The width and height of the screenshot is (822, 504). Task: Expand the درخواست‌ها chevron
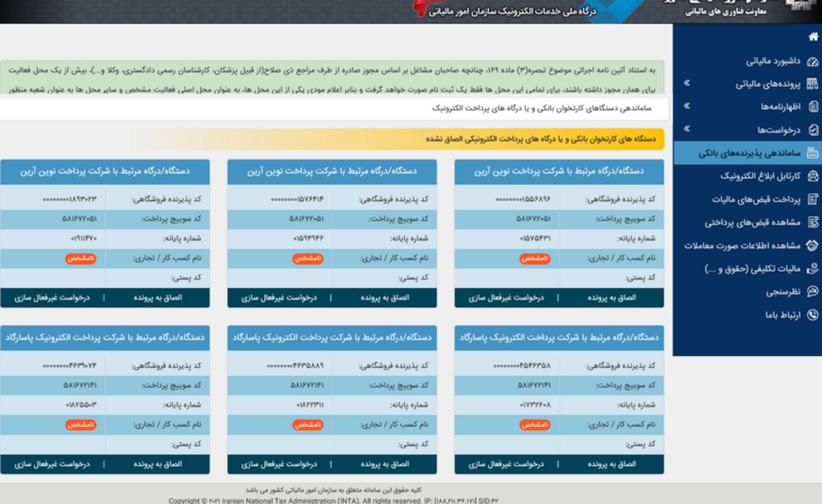point(688,129)
